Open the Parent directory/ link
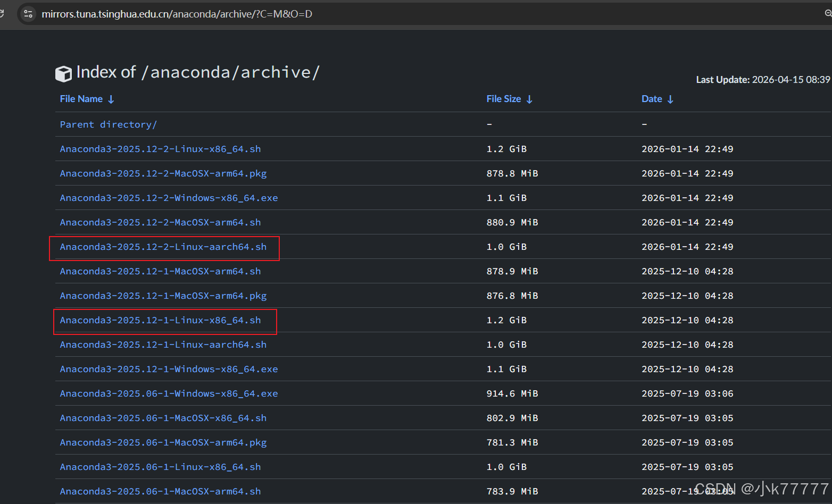 (109, 124)
